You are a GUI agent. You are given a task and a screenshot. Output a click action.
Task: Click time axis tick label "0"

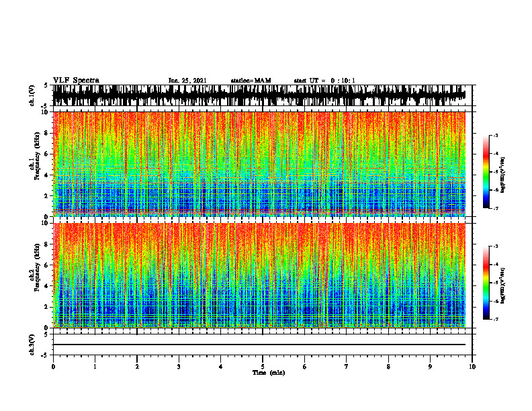point(53,367)
